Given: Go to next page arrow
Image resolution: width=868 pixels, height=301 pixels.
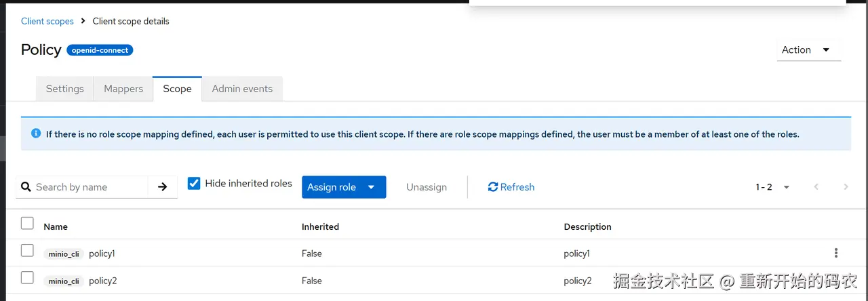Looking at the screenshot, I should pyautogui.click(x=846, y=187).
